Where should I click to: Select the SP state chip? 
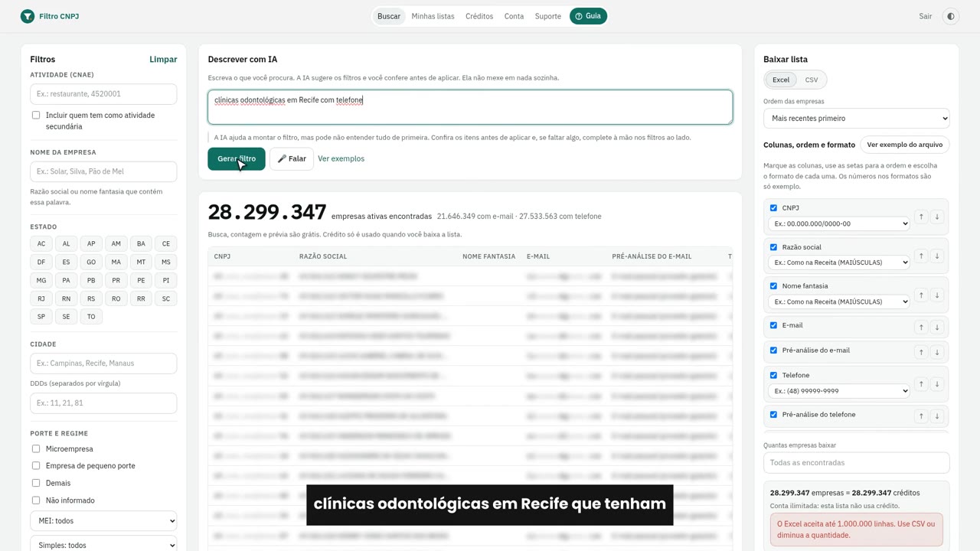(x=41, y=317)
